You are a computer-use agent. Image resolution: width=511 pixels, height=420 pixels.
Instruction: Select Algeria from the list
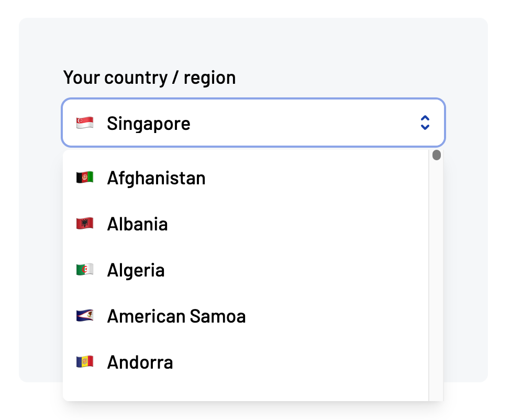pyautogui.click(x=136, y=270)
